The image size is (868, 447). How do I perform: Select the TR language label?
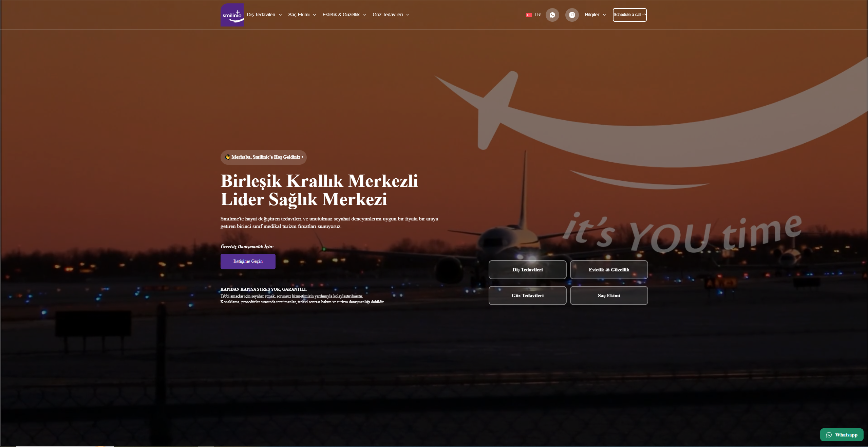[x=537, y=15]
